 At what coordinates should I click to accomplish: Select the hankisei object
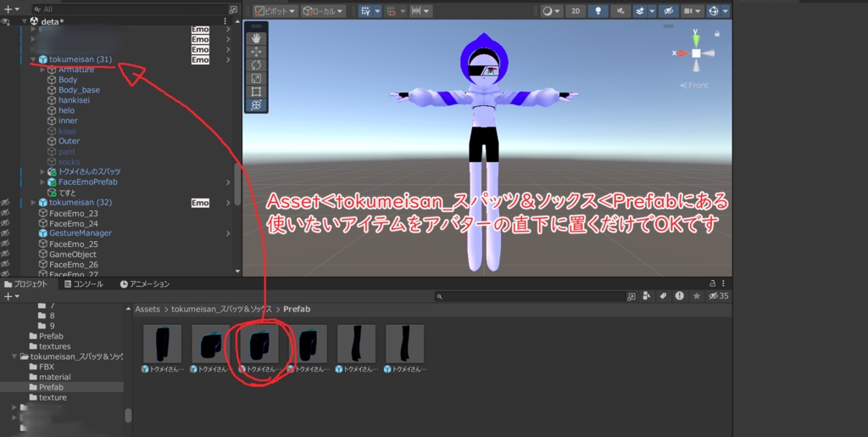tap(74, 100)
